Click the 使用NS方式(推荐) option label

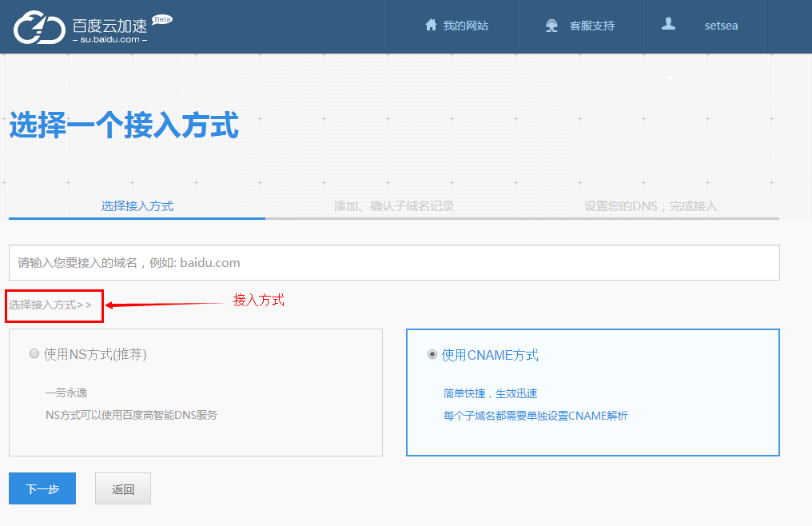pyautogui.click(x=95, y=354)
